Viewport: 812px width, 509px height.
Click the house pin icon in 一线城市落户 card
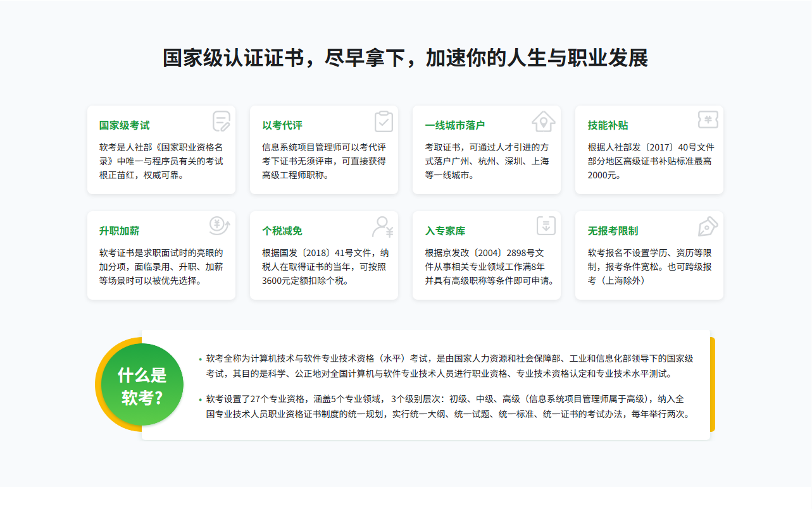pyautogui.click(x=543, y=120)
